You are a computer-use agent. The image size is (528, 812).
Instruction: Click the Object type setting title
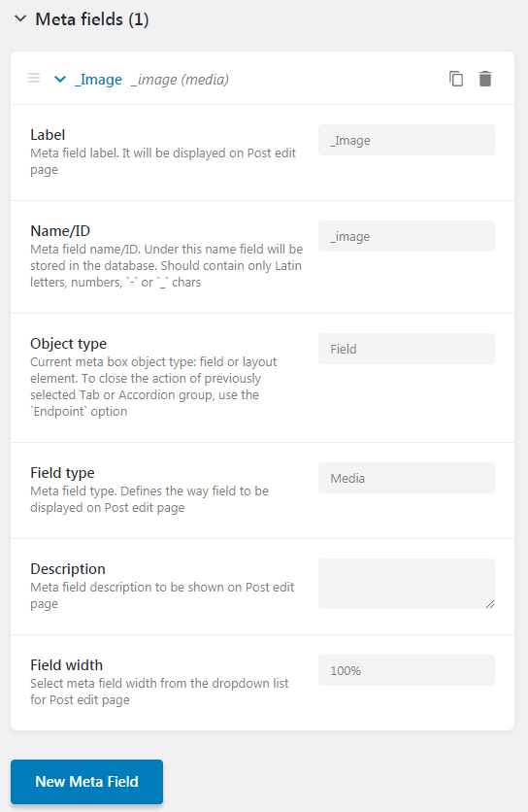point(68,344)
